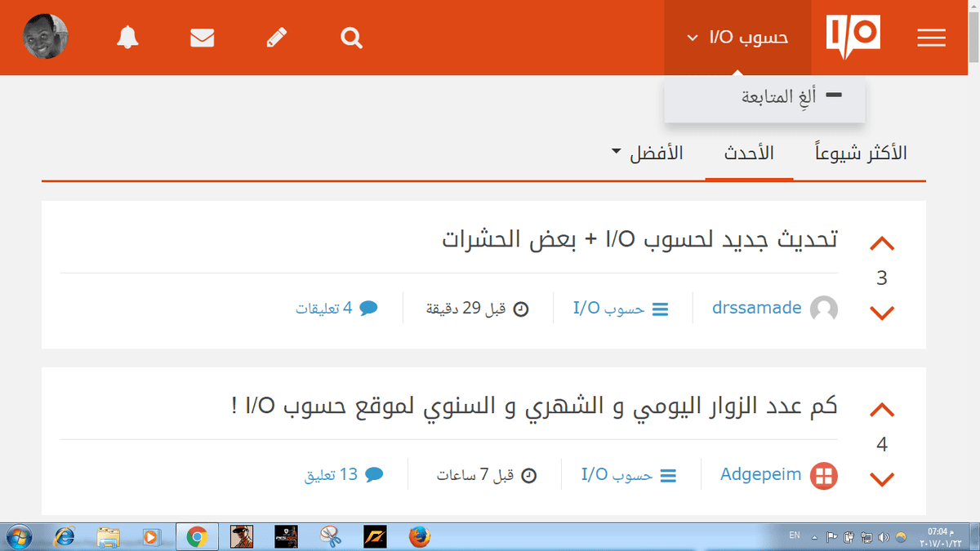This screenshot has height=551, width=980.
Task: Open حسوب I/O community link in Adgepeim's post
Action: [629, 475]
